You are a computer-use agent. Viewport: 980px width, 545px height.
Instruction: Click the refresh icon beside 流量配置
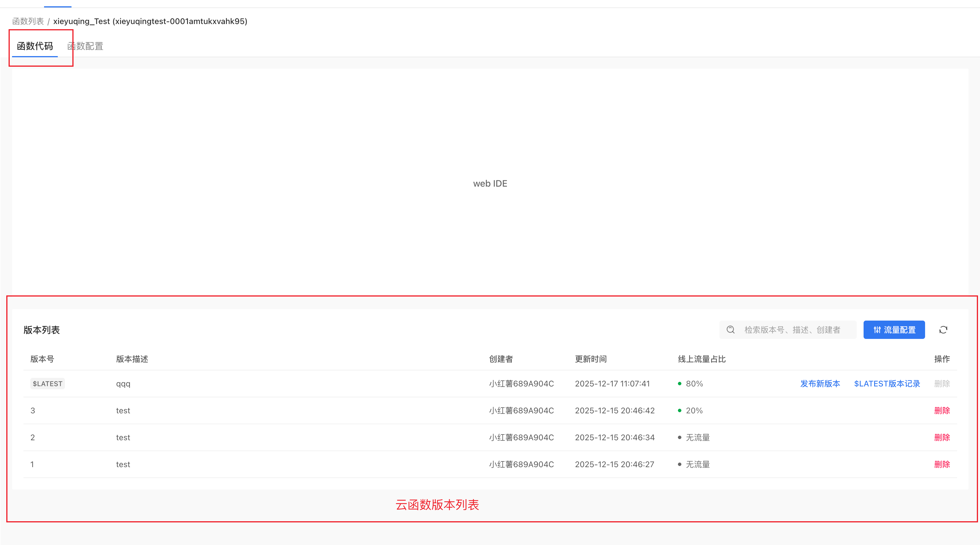coord(943,329)
